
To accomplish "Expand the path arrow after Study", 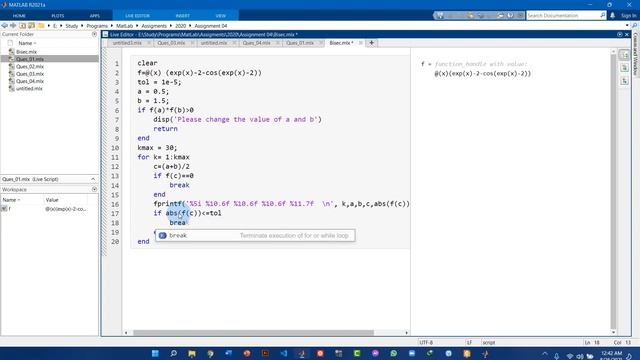I will coord(82,26).
